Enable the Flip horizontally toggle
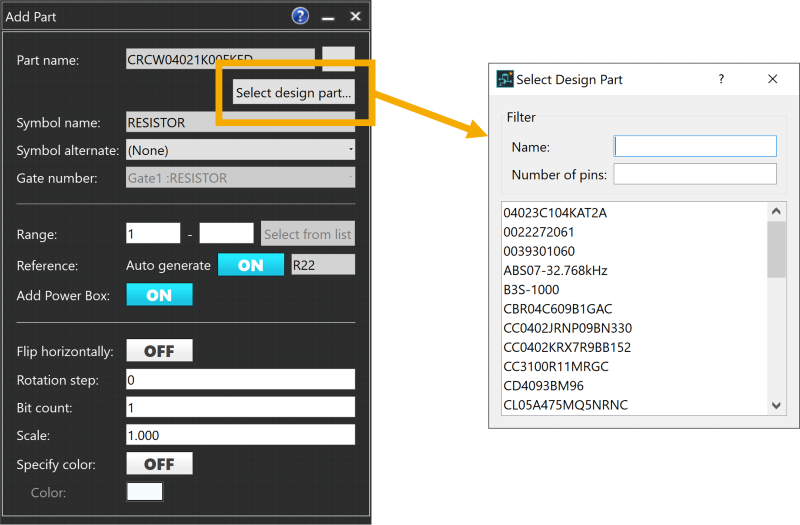The image size is (800, 525). click(x=159, y=351)
